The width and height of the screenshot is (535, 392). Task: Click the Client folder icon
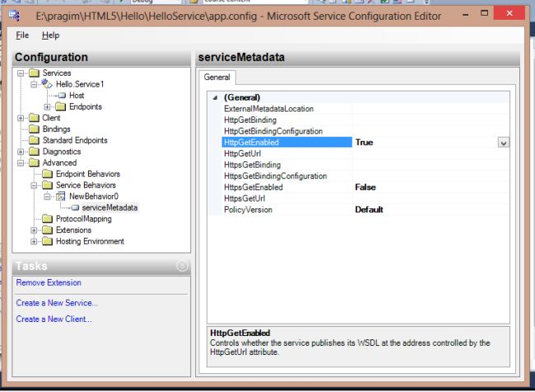point(34,118)
